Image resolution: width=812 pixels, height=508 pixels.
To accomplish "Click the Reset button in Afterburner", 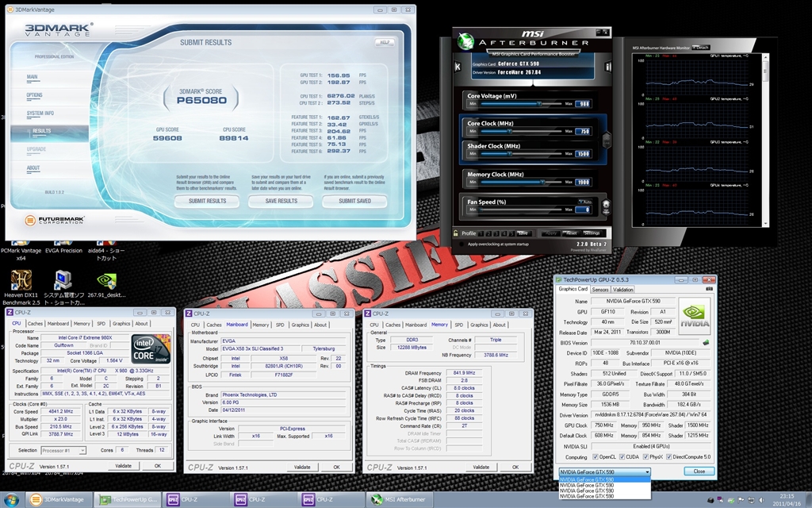I will click(571, 233).
